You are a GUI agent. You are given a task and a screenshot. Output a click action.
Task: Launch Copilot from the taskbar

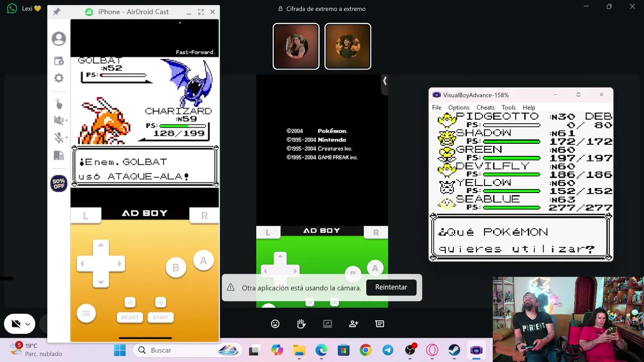tap(277, 350)
